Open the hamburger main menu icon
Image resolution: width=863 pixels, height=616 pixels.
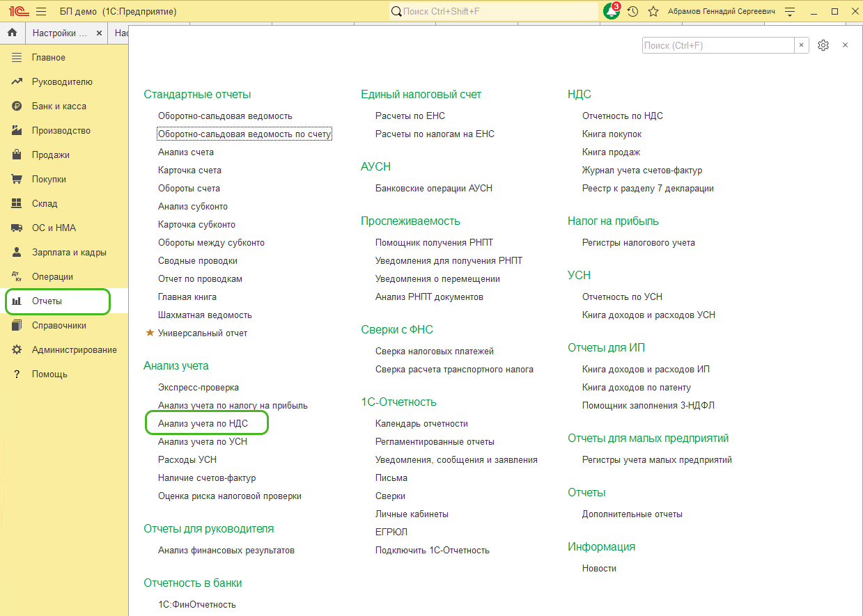[x=41, y=12]
